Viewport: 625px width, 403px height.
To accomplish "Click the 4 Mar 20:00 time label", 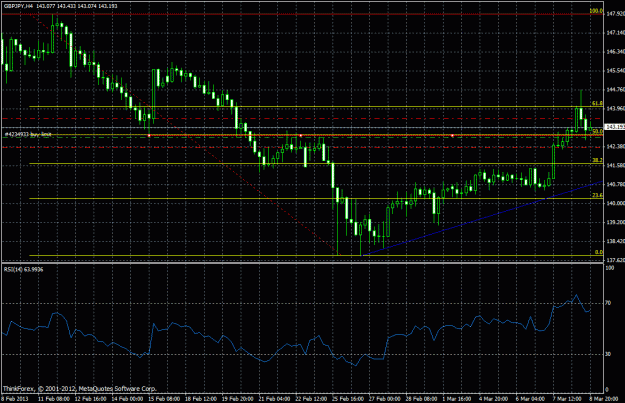I will click(493, 399).
